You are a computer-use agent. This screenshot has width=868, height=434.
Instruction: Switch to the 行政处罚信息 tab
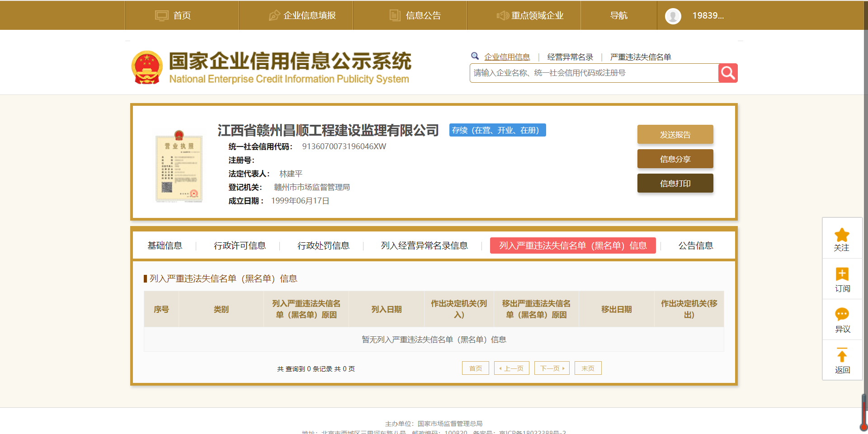pos(323,245)
